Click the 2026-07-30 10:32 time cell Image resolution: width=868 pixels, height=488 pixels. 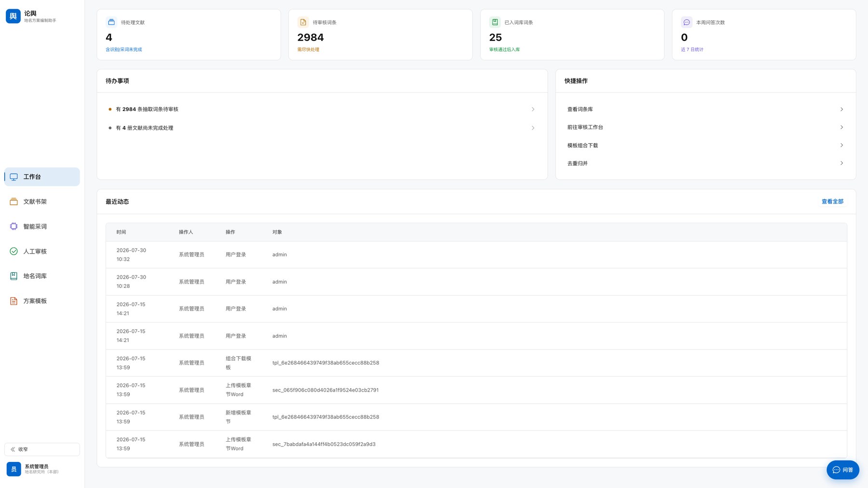131,255
